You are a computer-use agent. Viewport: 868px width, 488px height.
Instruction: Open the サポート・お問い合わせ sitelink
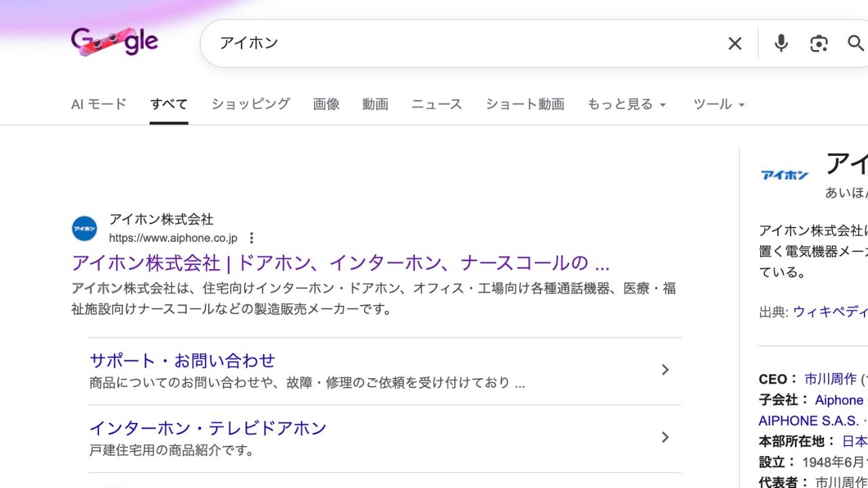click(182, 360)
